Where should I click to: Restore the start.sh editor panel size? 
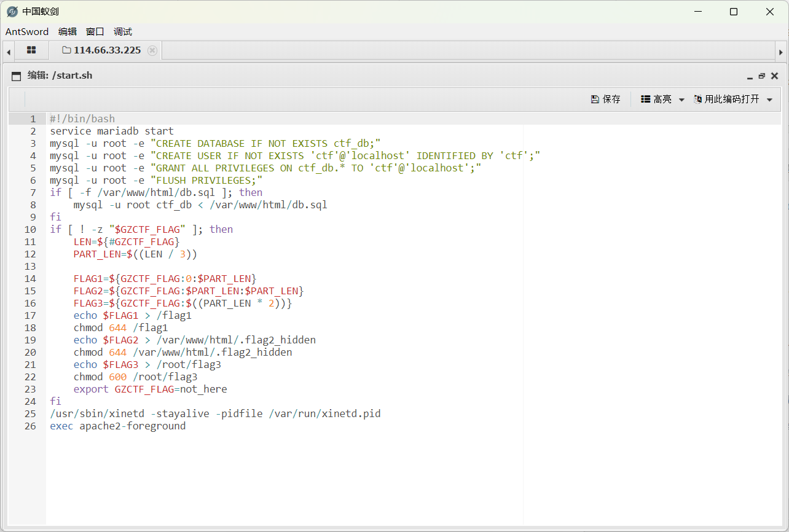point(762,76)
